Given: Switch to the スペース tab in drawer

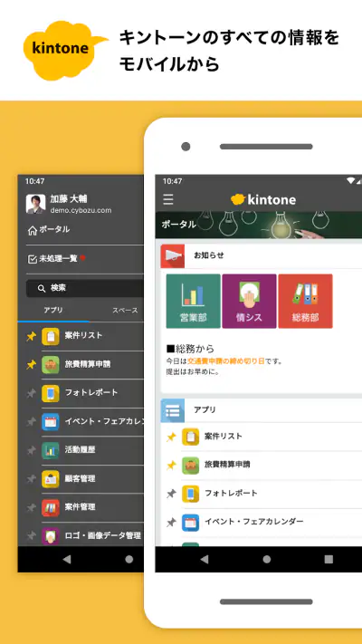Looking at the screenshot, I should 125,311.
